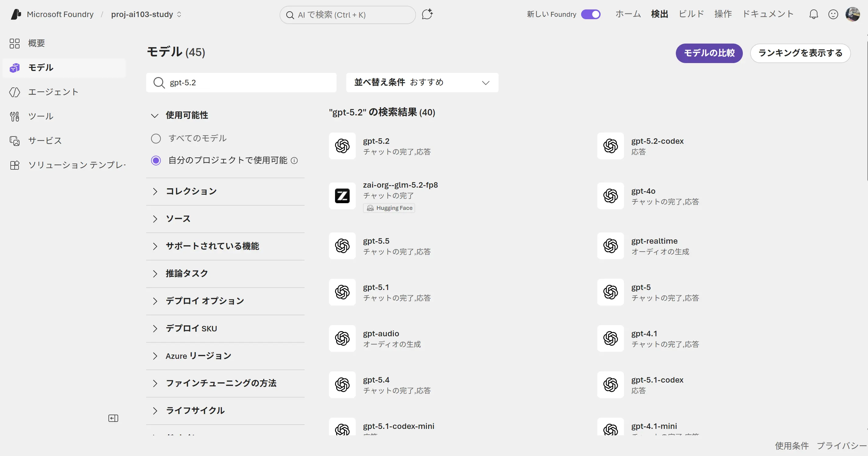Click the gpt-realtime model logo

click(611, 246)
